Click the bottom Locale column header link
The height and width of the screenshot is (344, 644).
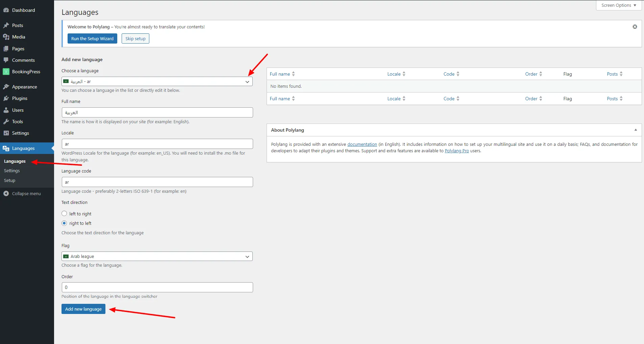[x=394, y=99]
